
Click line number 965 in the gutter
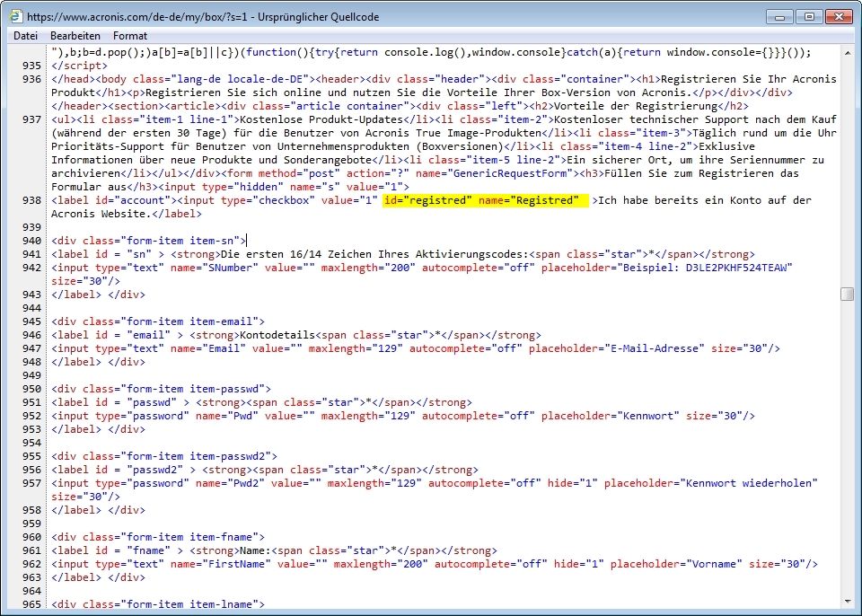pyautogui.click(x=32, y=604)
